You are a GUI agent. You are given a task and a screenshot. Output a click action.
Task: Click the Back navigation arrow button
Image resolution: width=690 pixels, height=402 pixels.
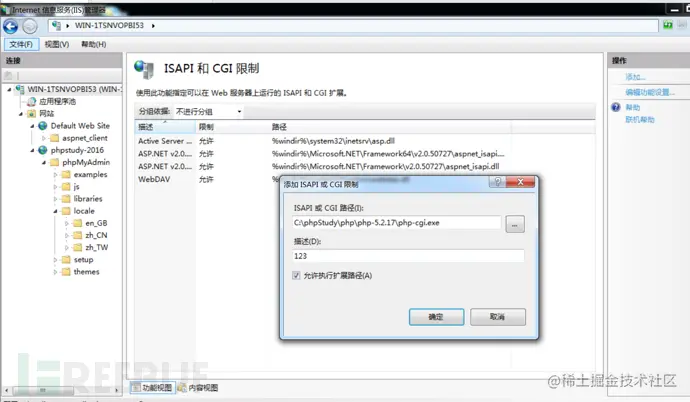11,26
